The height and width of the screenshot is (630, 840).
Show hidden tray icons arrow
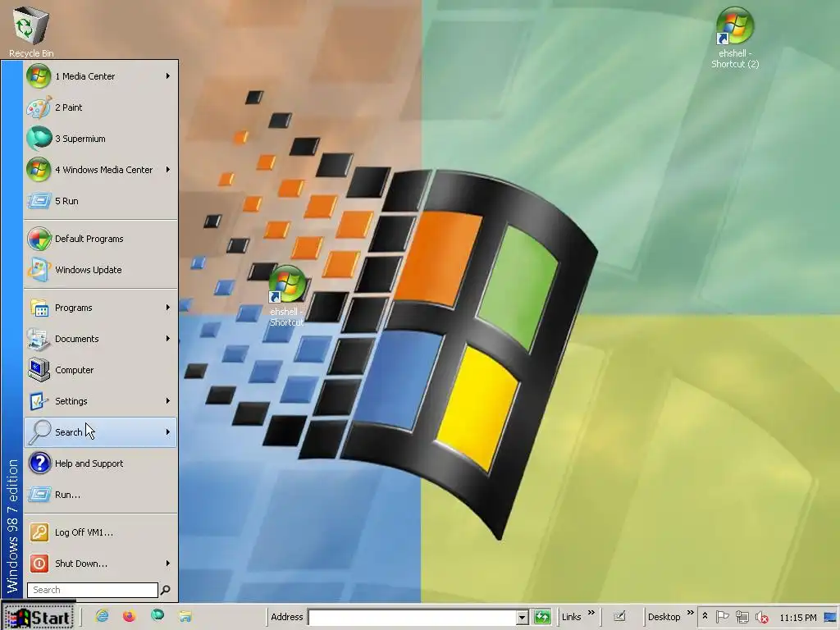coord(705,617)
